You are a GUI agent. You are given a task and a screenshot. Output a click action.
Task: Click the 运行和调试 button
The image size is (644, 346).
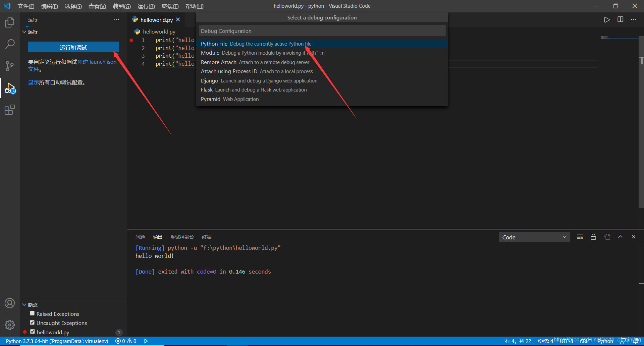pos(73,47)
